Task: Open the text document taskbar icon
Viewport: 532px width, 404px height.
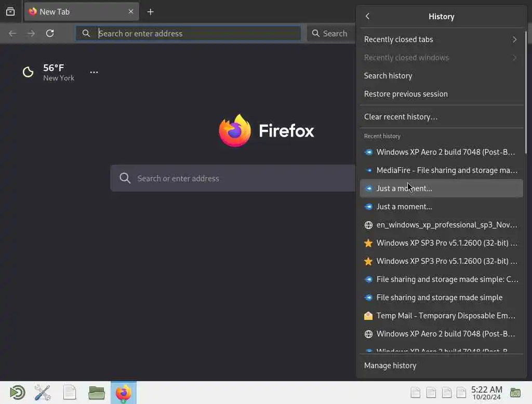Action: (70, 393)
